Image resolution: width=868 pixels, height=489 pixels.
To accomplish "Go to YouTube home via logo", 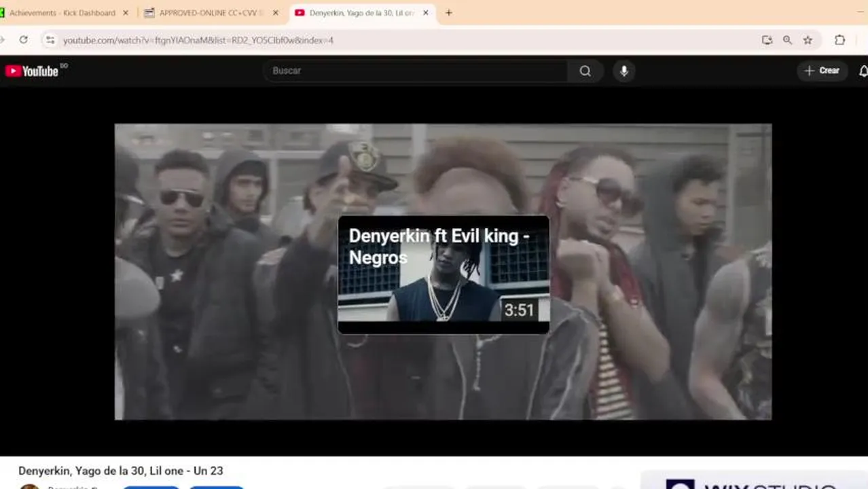I will pos(33,71).
